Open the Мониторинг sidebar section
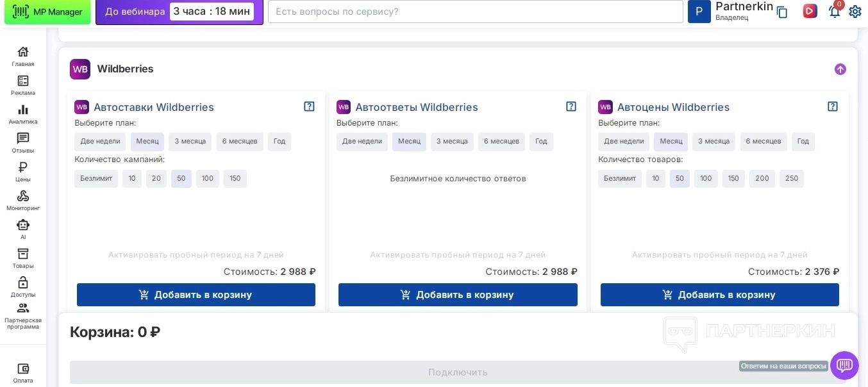 click(23, 201)
